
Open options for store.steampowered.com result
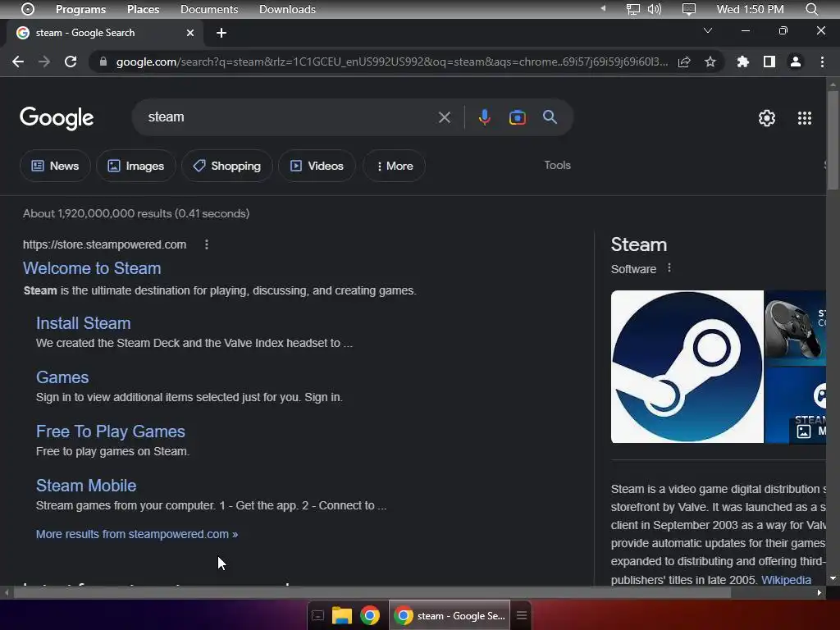click(x=206, y=244)
